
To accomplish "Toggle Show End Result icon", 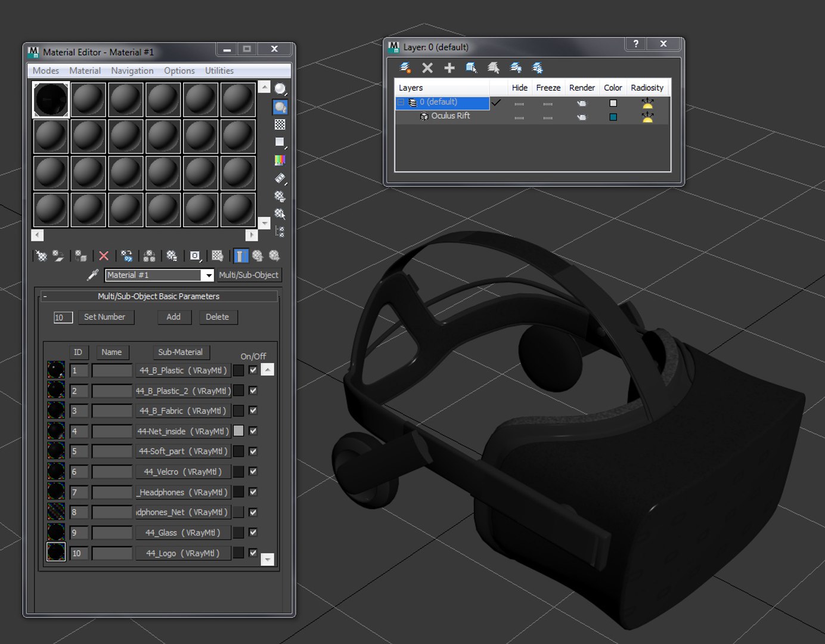I will pos(240,256).
